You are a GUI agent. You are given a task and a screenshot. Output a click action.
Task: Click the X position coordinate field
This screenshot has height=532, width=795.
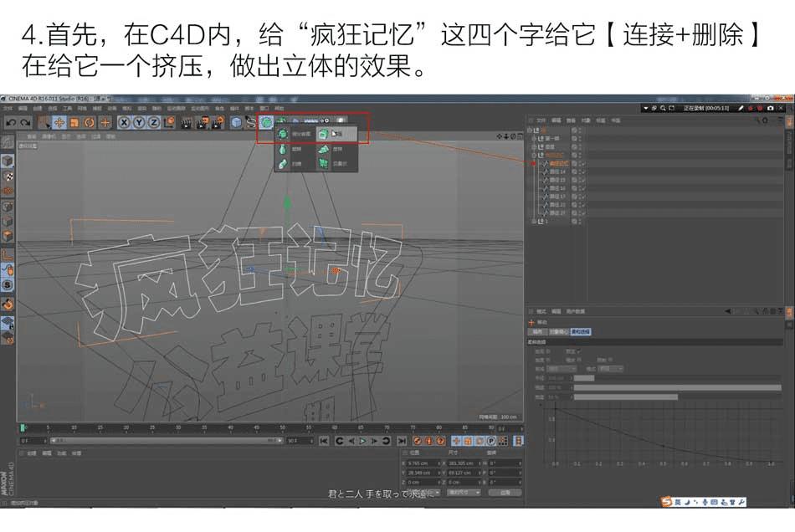[423, 463]
